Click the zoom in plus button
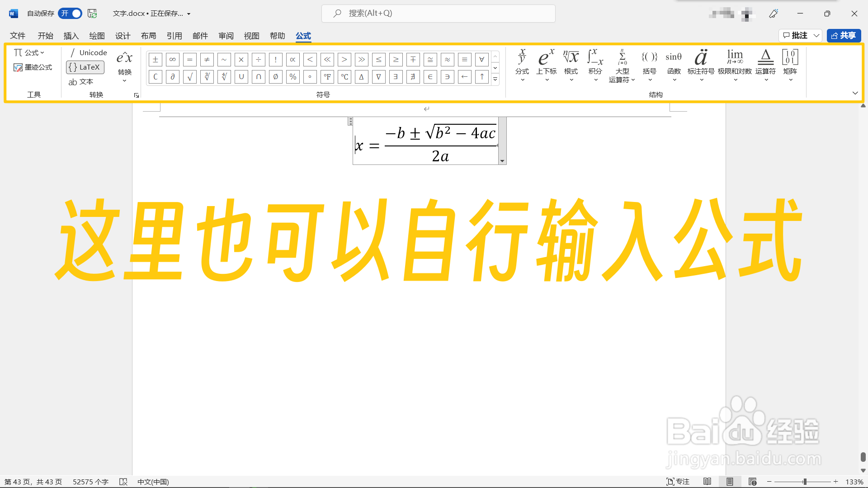 (x=836, y=482)
